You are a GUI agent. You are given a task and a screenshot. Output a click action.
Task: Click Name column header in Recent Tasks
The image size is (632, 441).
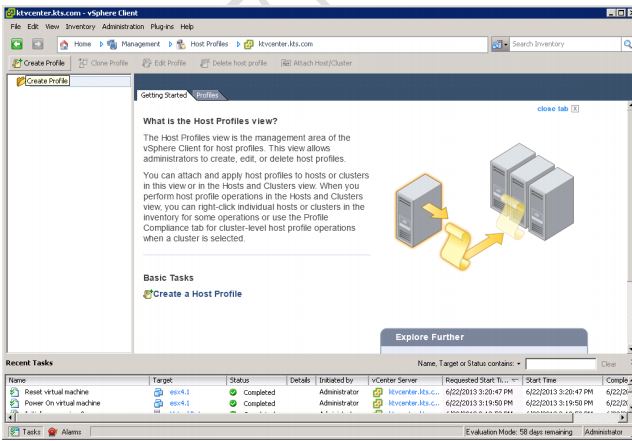[x=77, y=381]
